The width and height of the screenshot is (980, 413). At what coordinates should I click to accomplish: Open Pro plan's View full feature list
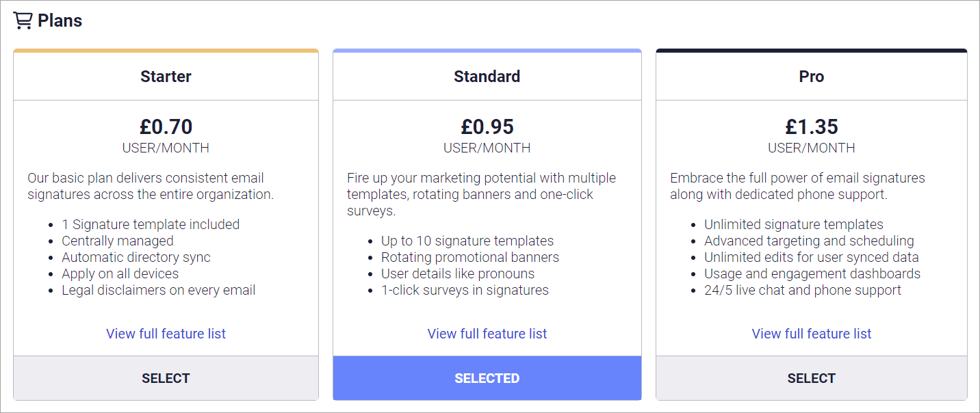click(x=812, y=334)
